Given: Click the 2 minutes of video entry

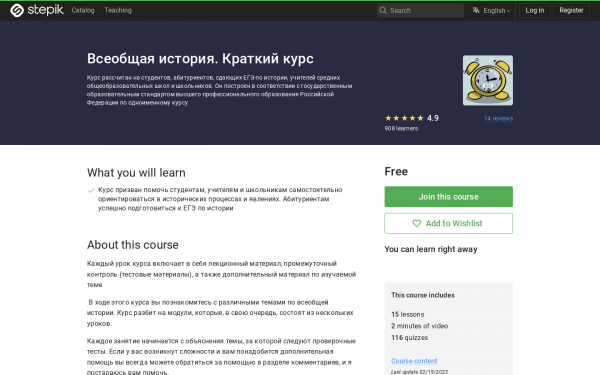Looking at the screenshot, I should click(419, 326).
